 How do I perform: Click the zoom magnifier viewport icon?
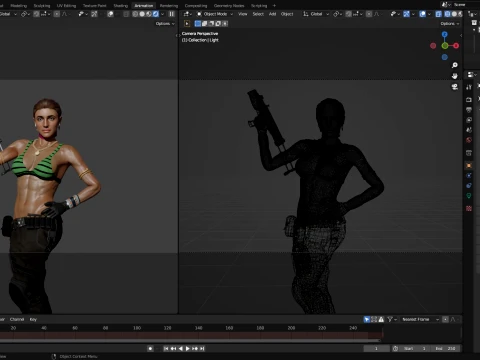pos(455,65)
